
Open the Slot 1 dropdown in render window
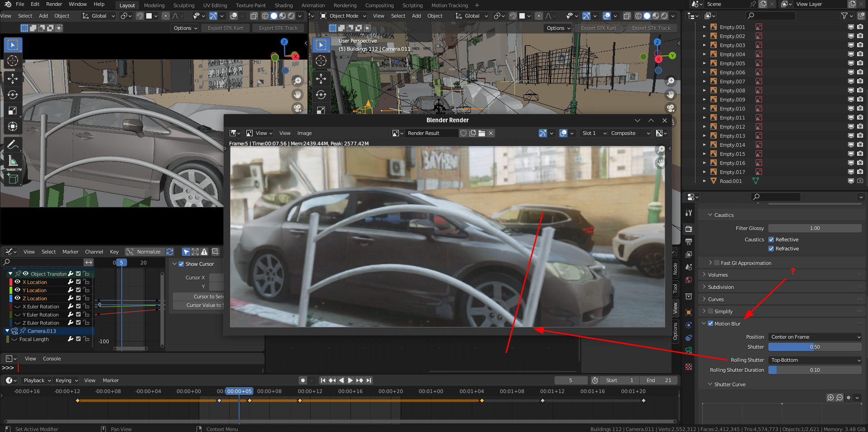point(594,133)
